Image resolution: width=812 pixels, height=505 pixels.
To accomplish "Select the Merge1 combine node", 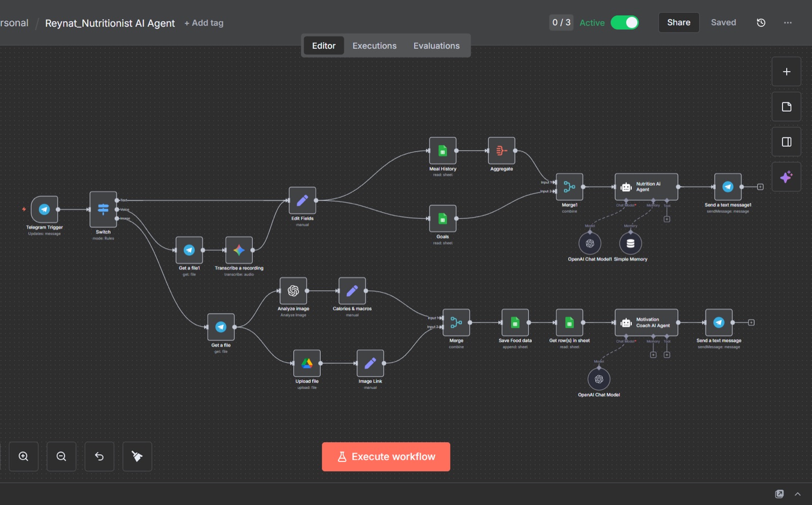I will click(569, 187).
